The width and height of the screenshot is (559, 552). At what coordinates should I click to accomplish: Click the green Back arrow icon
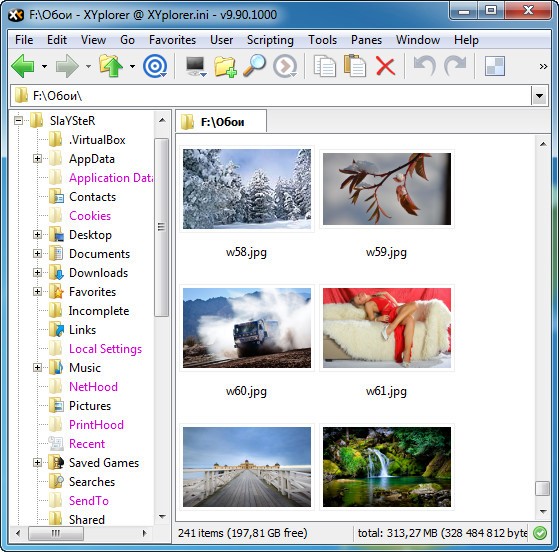click(x=23, y=66)
